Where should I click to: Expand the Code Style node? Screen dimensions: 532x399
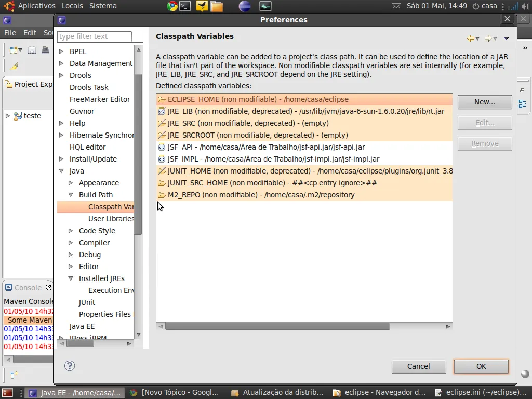click(x=71, y=231)
